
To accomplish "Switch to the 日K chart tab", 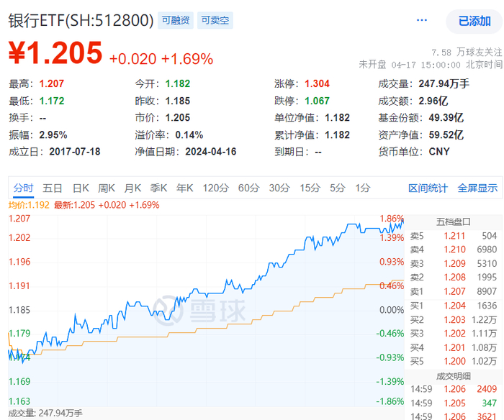I will tap(81, 188).
